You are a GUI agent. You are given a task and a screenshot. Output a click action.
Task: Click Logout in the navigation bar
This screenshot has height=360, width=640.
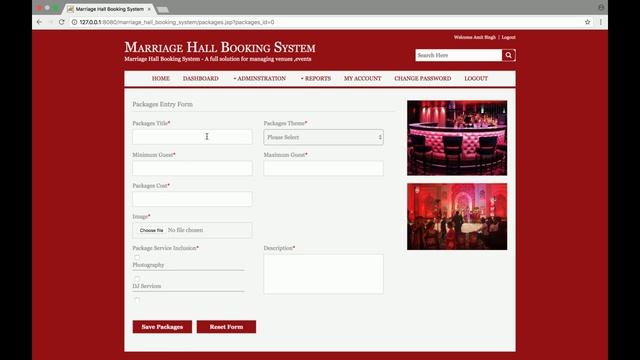[476, 78]
